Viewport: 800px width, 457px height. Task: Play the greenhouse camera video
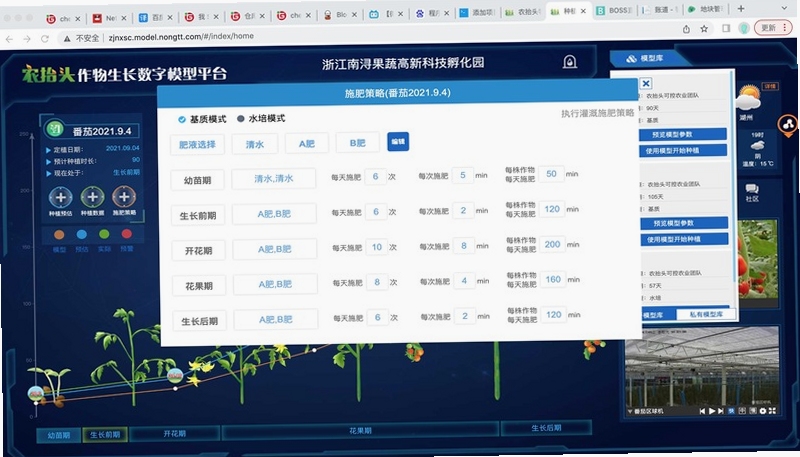pyautogui.click(x=711, y=411)
